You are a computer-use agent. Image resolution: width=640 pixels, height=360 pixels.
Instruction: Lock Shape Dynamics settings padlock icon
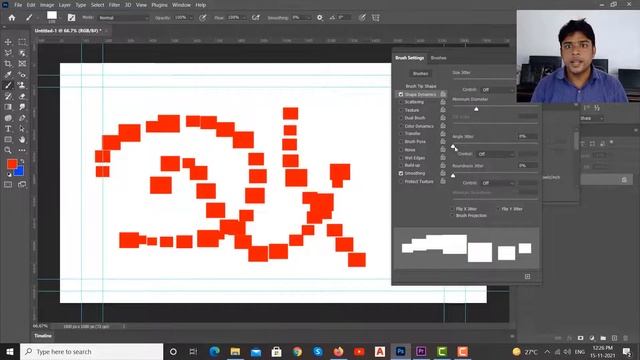443,94
